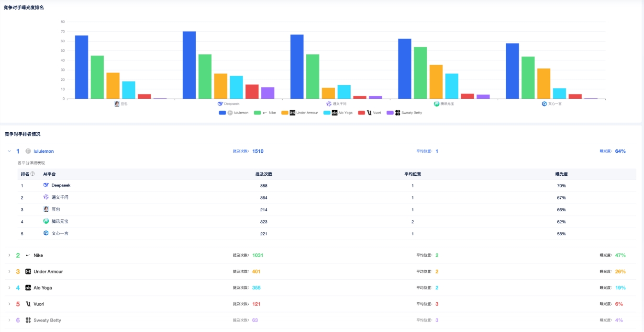Click the Sweaty Betty icon beside rank 6
This screenshot has height=332, width=644.
28,320
